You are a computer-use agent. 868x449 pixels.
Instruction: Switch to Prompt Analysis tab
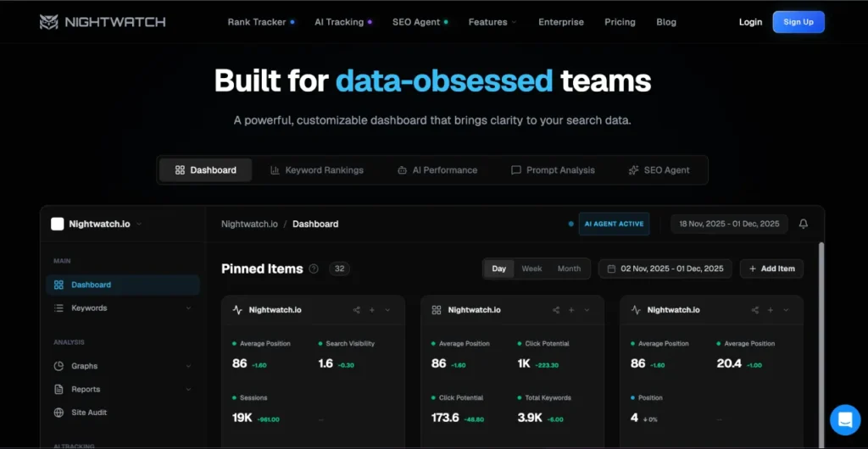point(553,170)
